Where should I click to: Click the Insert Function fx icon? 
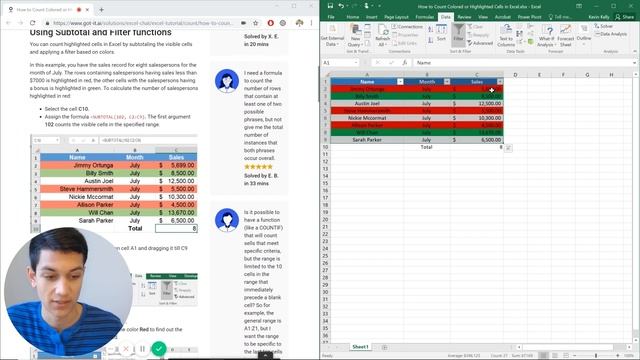pyautogui.click(x=404, y=62)
